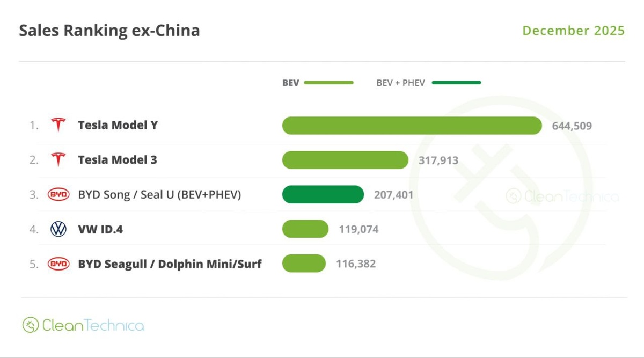Screen dimensions: 644x358
Task: Click the CleanTechnica logo at bottom left
Action: pyautogui.click(x=83, y=325)
